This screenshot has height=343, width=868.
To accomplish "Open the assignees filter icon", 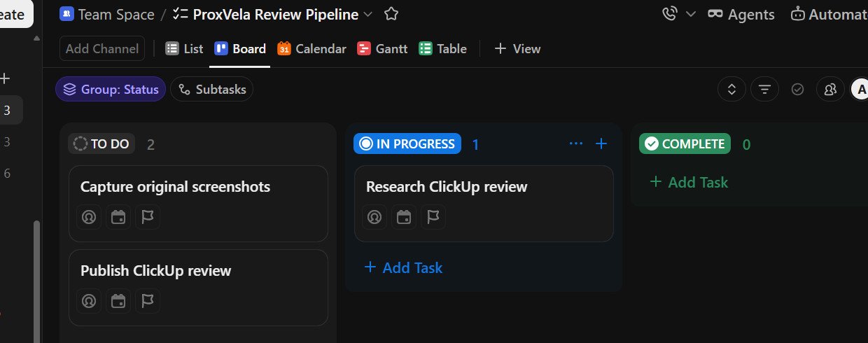I will 830,90.
